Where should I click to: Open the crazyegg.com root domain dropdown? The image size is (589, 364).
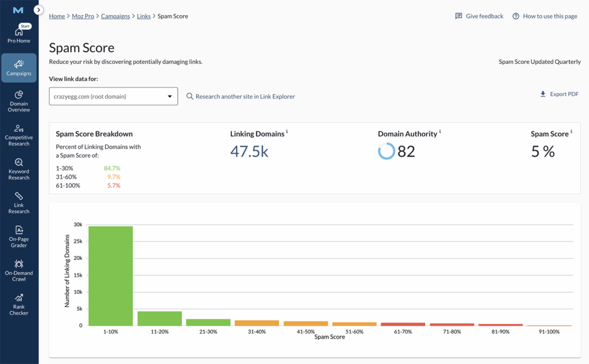(x=113, y=97)
